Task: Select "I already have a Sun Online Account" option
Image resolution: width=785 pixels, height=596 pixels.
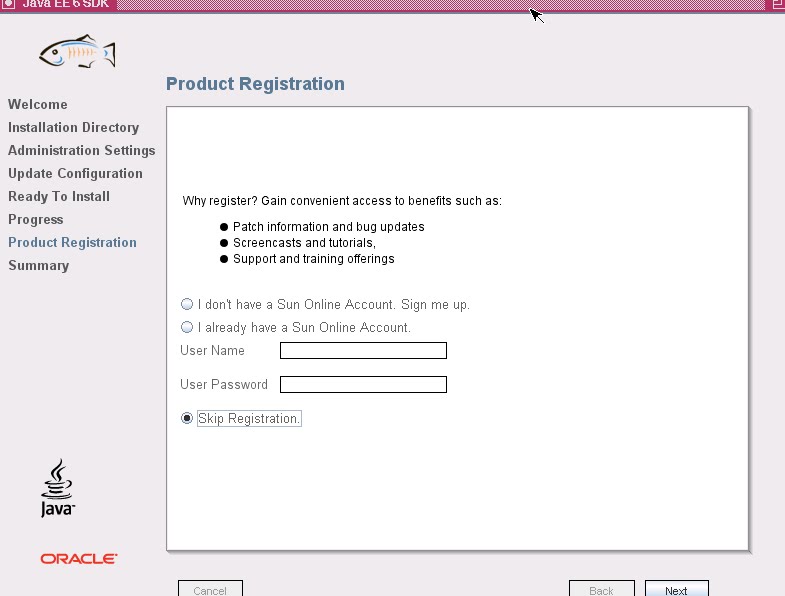Action: [x=187, y=327]
